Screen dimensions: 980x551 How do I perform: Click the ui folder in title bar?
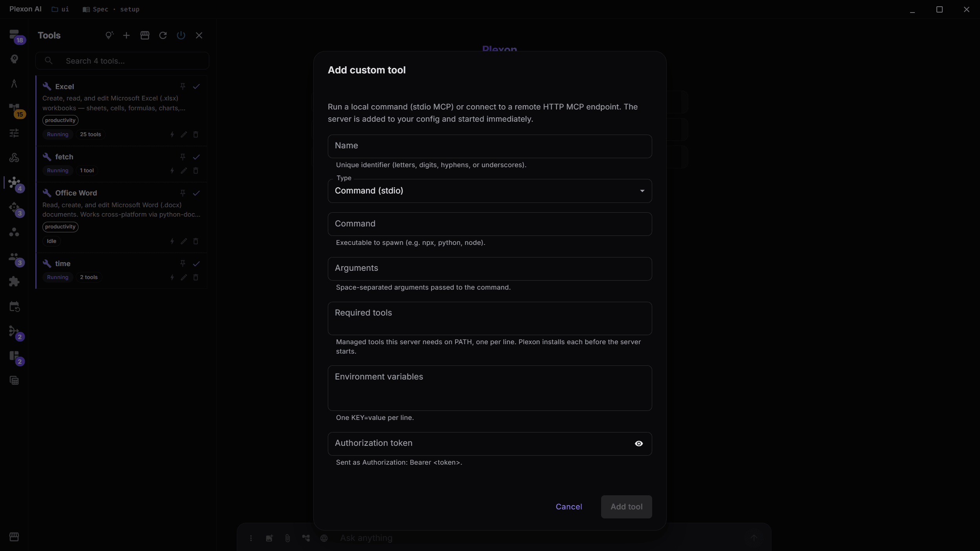click(x=60, y=9)
